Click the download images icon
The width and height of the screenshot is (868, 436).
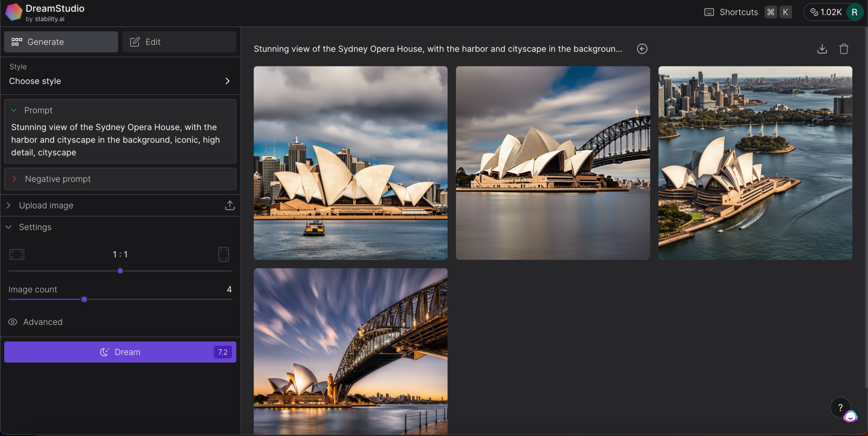[822, 49]
